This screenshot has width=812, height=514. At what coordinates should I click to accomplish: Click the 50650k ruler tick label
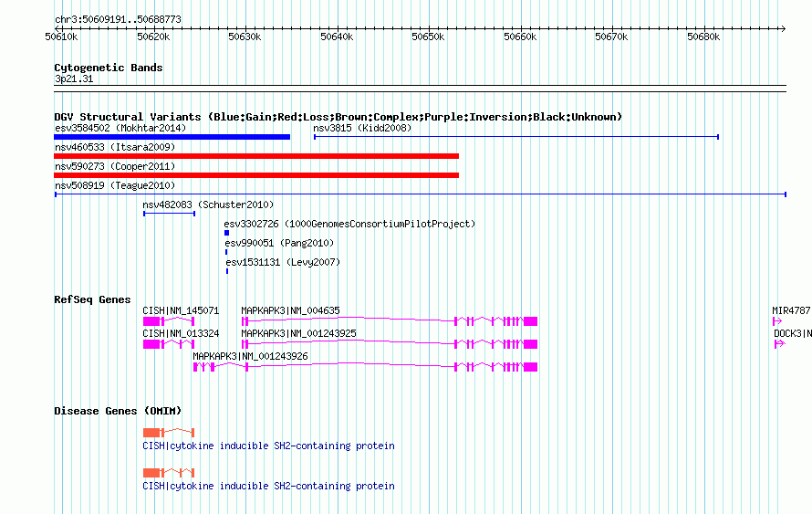click(428, 37)
